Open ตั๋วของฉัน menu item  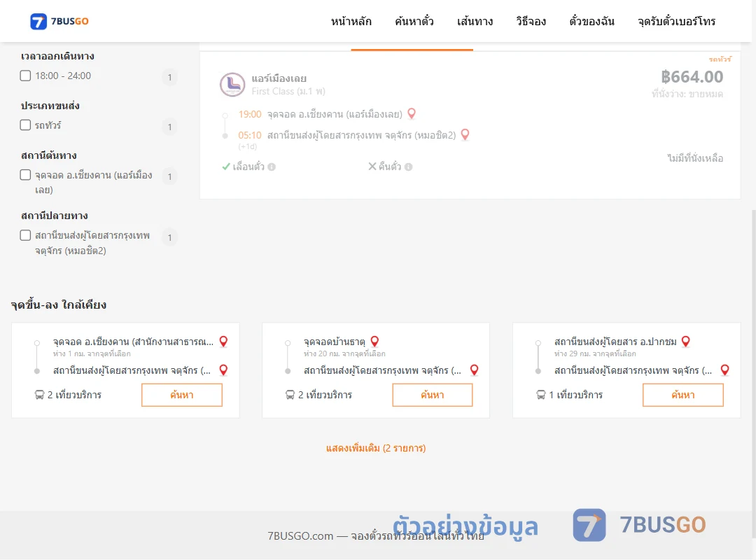coord(591,21)
